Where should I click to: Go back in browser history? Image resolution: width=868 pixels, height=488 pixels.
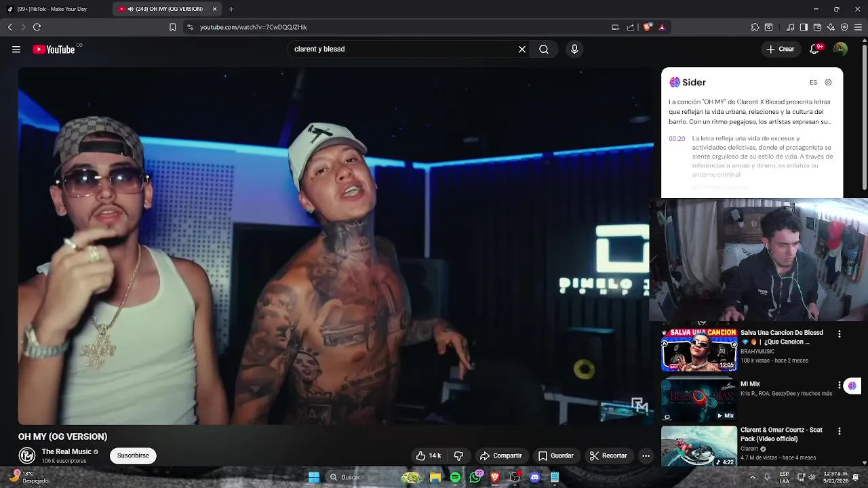9,27
